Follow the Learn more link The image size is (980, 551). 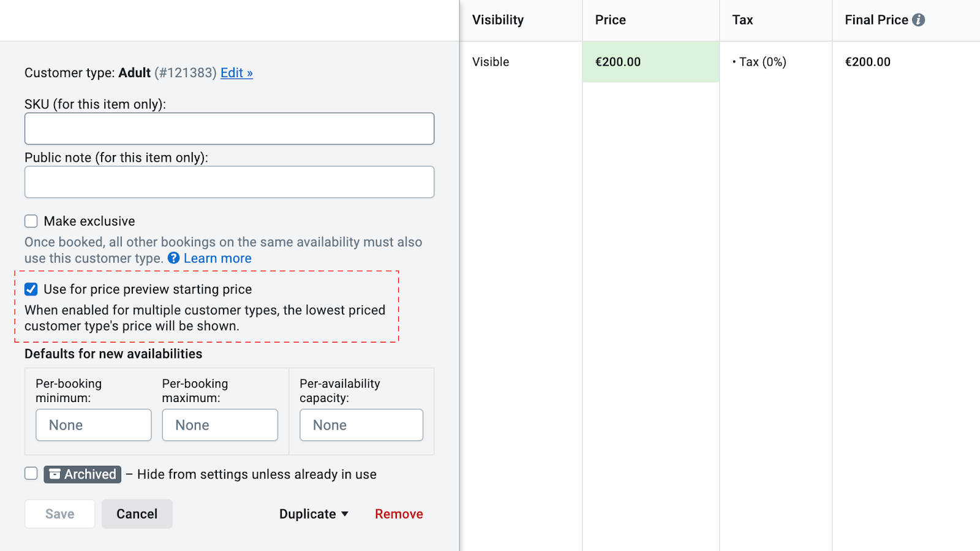[217, 259]
